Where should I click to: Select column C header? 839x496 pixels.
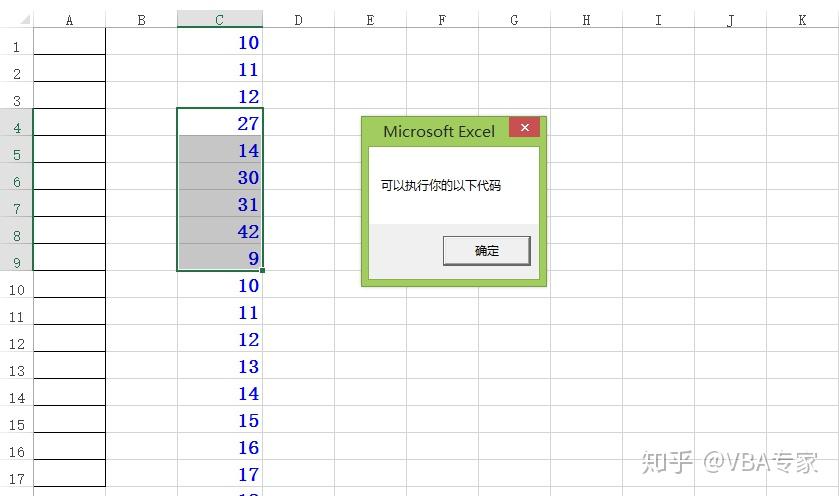[219, 20]
